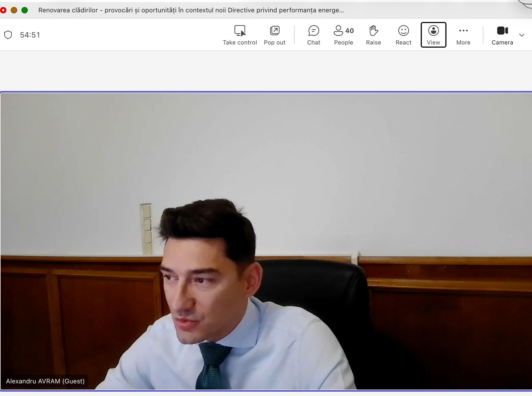Click the 40 participant count
532x396 pixels.
[349, 31]
